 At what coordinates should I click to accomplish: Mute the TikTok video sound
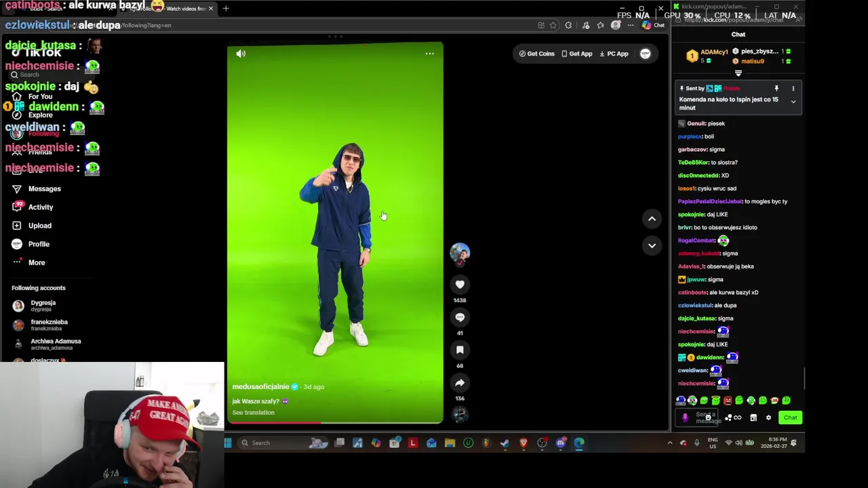click(x=241, y=54)
